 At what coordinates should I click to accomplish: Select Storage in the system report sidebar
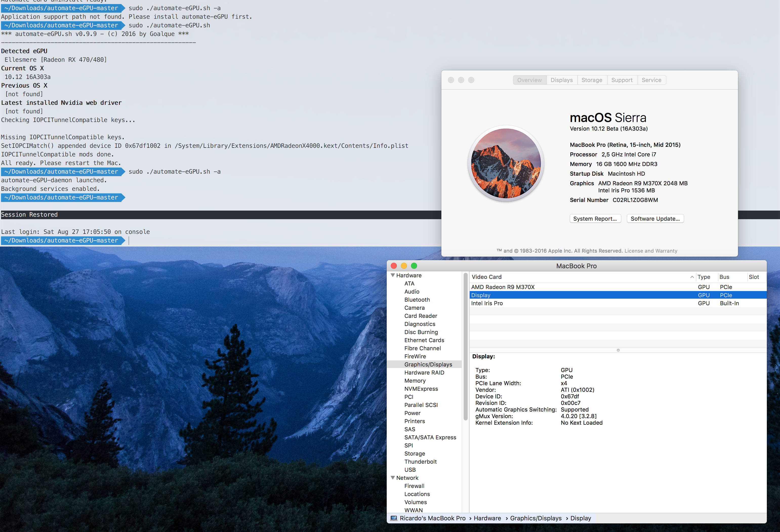click(415, 454)
